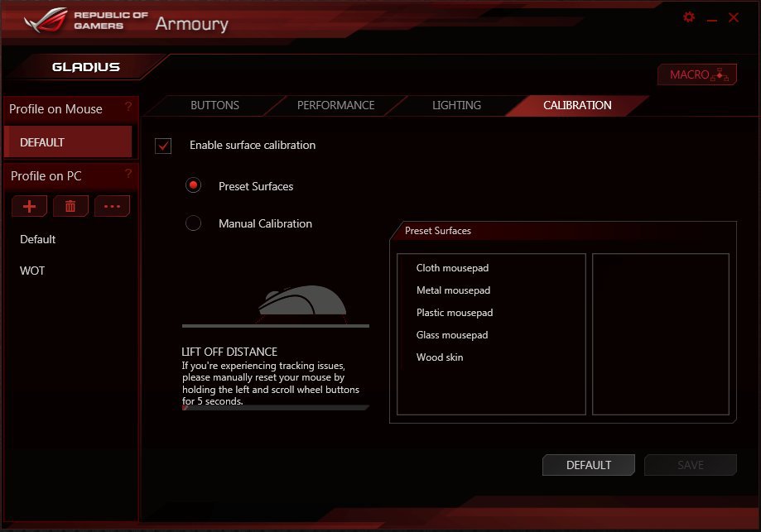Switch to the BUTTONS tab
This screenshot has width=761, height=532.
pos(214,105)
